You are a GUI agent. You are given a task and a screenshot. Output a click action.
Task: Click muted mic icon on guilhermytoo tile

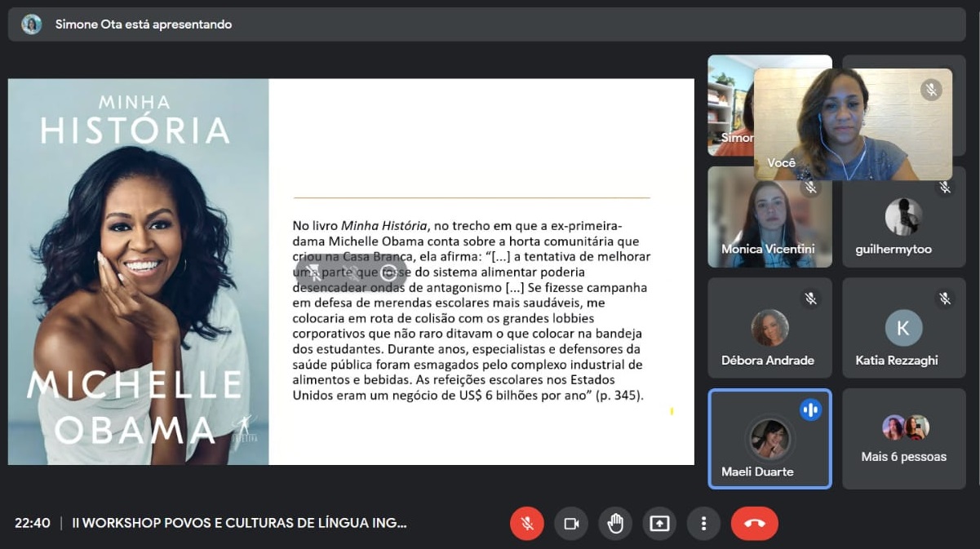[x=945, y=188]
